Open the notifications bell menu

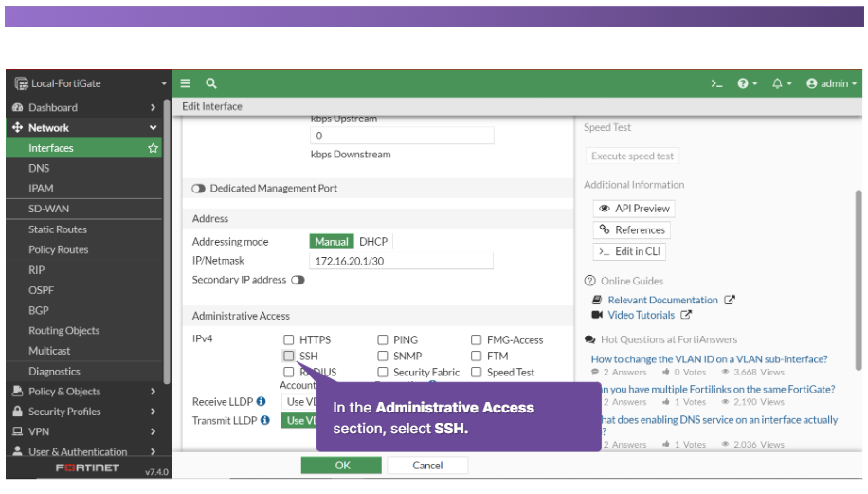point(781,83)
